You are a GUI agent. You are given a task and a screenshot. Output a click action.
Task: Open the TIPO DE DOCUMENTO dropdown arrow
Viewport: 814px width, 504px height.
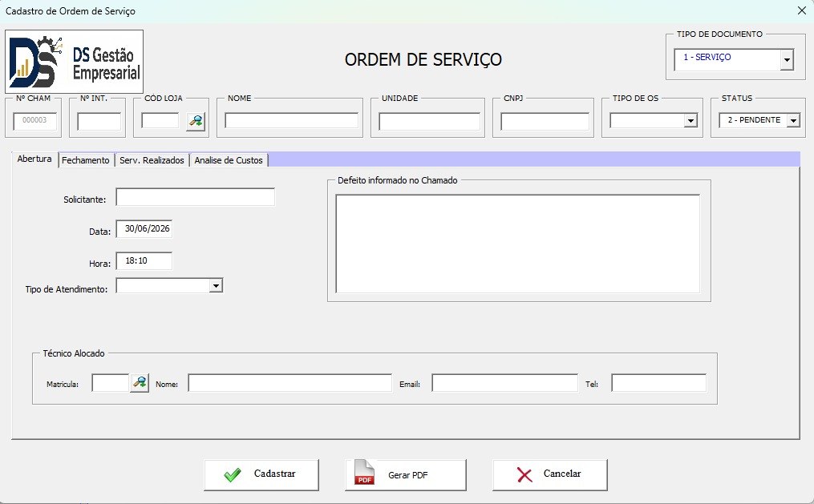[x=787, y=59]
